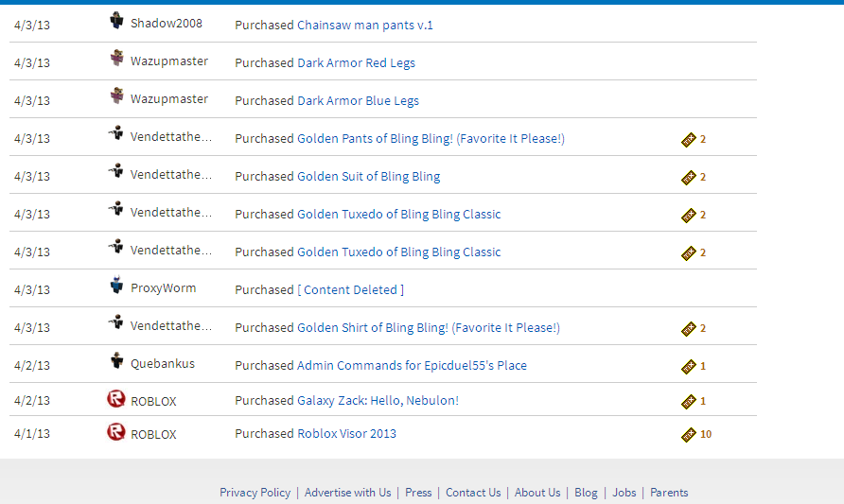Click the ticket icon on Admin Commands row
Viewport: 844px width, 504px height.
[689, 366]
